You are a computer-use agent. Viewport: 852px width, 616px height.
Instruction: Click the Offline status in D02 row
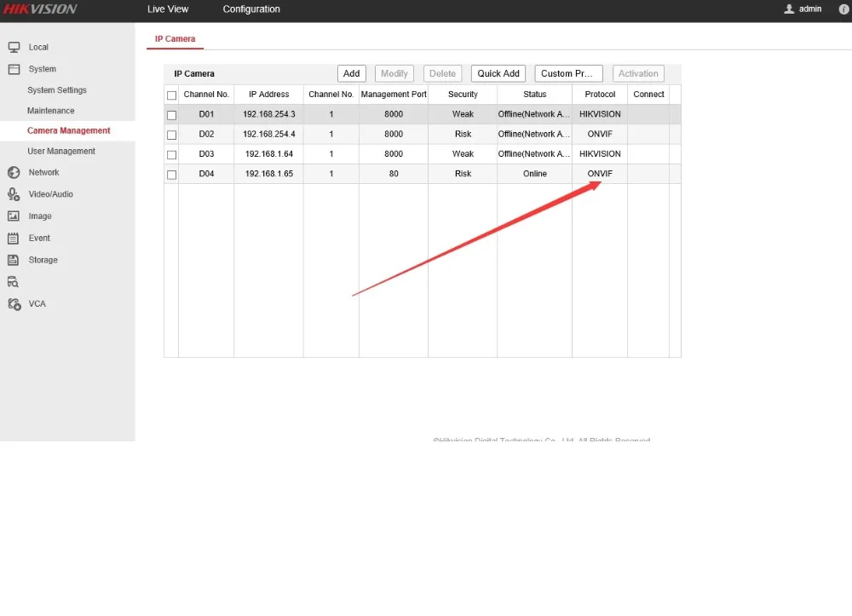pos(534,134)
